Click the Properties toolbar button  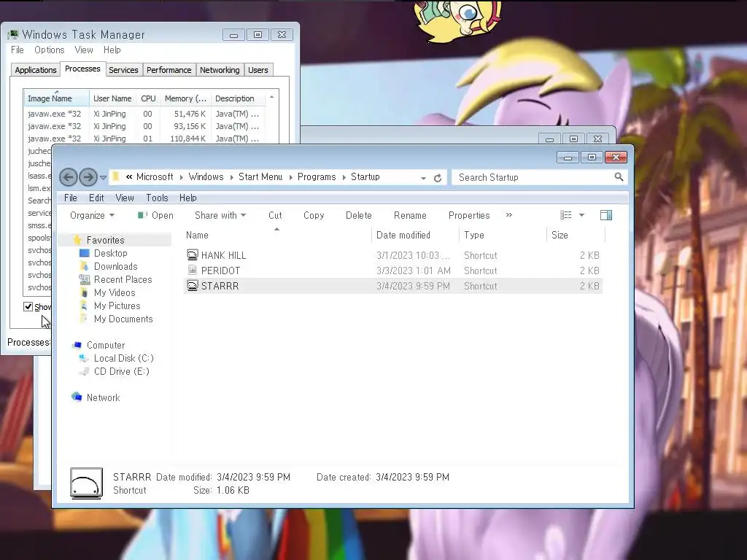click(x=469, y=215)
